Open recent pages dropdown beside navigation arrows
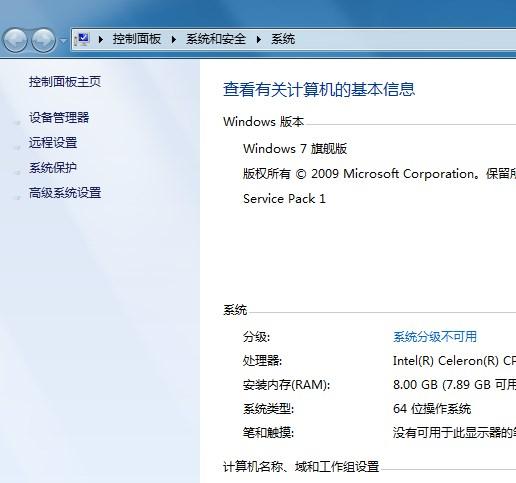This screenshot has width=516, height=483. click(63, 41)
